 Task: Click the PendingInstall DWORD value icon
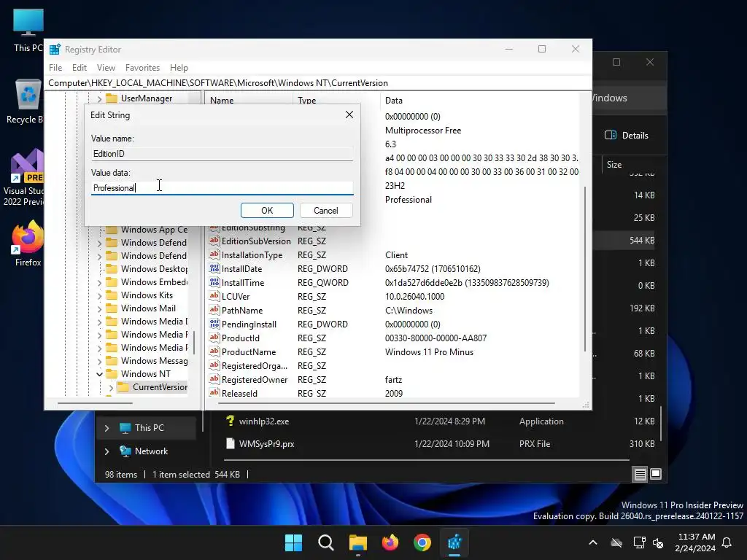pyautogui.click(x=214, y=324)
